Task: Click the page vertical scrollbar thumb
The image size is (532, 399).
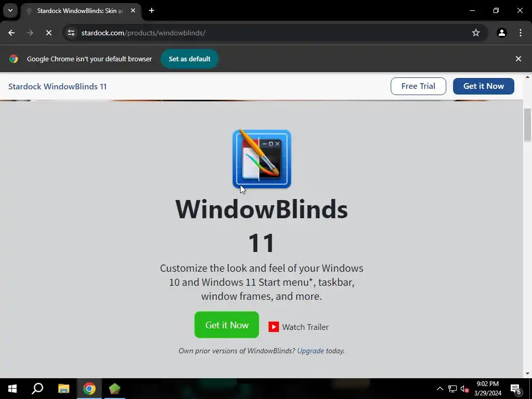Action: click(528, 125)
